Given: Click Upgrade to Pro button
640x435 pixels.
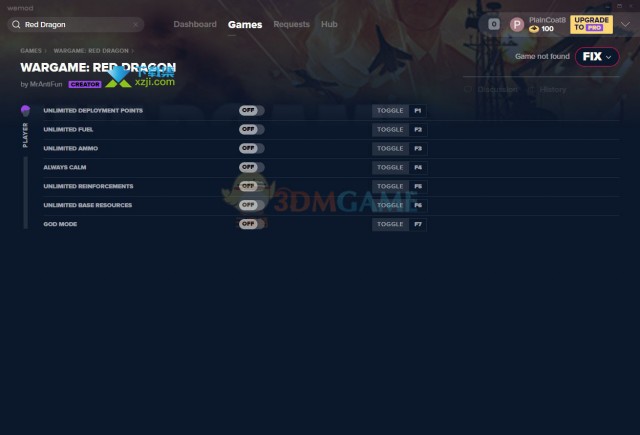Looking at the screenshot, I should click(x=591, y=24).
